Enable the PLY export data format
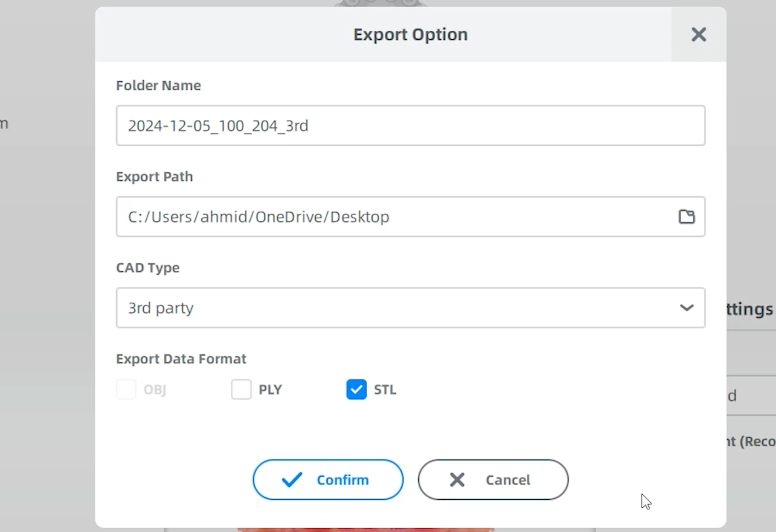Screen dimensions: 776x532 [241, 389]
